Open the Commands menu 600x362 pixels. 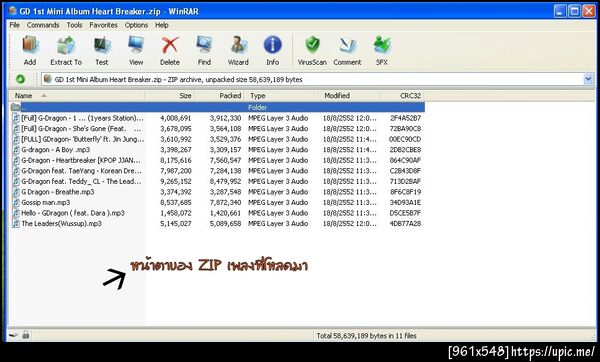(43, 25)
